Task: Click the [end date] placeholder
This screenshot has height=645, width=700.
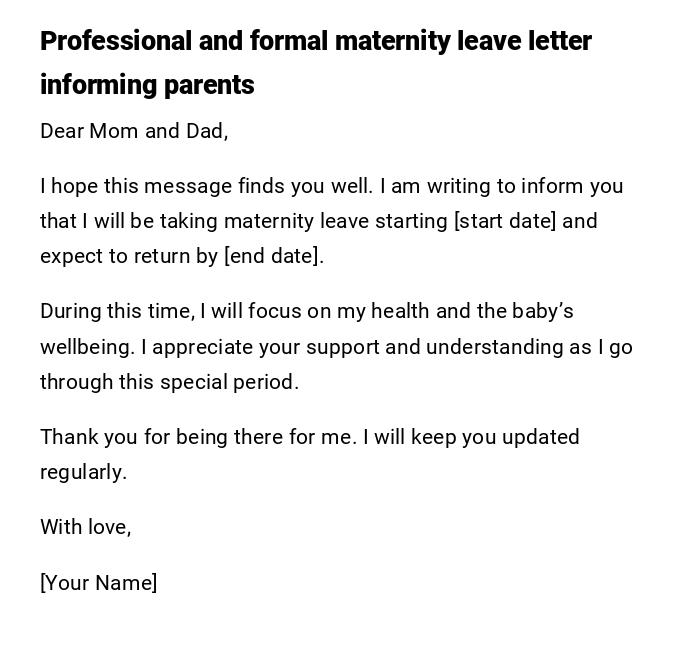Action: [273, 256]
